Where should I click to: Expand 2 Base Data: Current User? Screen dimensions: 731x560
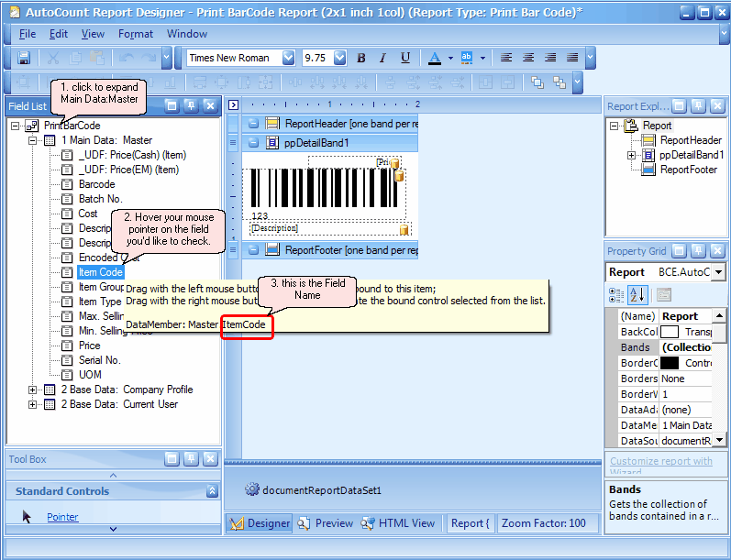click(32, 404)
